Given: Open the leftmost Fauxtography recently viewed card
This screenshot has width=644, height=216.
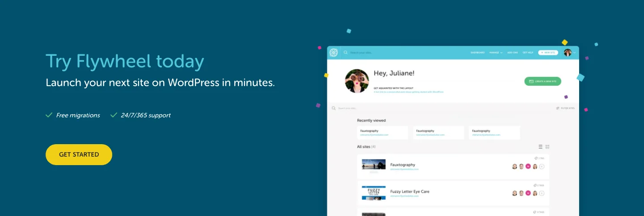Looking at the screenshot, I should click(x=382, y=133).
